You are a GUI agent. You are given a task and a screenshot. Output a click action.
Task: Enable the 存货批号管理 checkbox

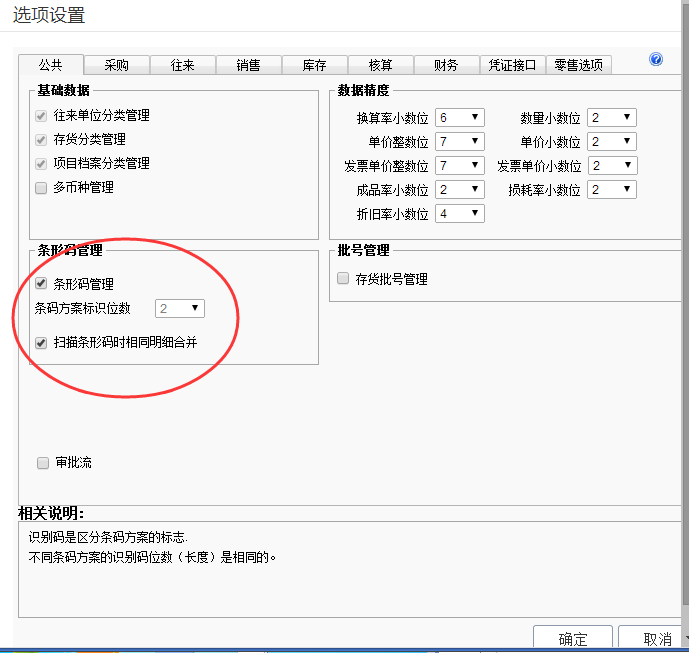[x=344, y=279]
